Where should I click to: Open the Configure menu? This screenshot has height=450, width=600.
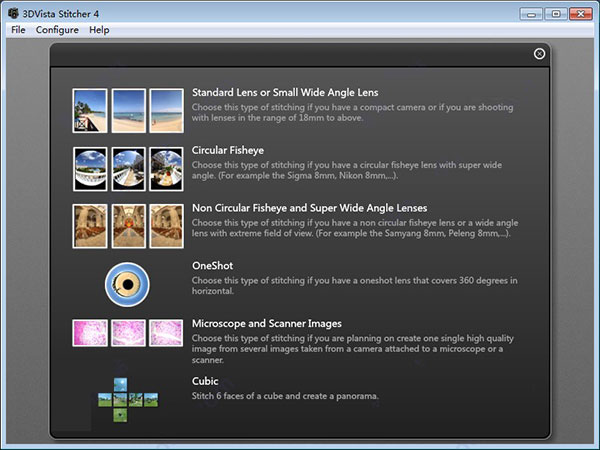(57, 30)
